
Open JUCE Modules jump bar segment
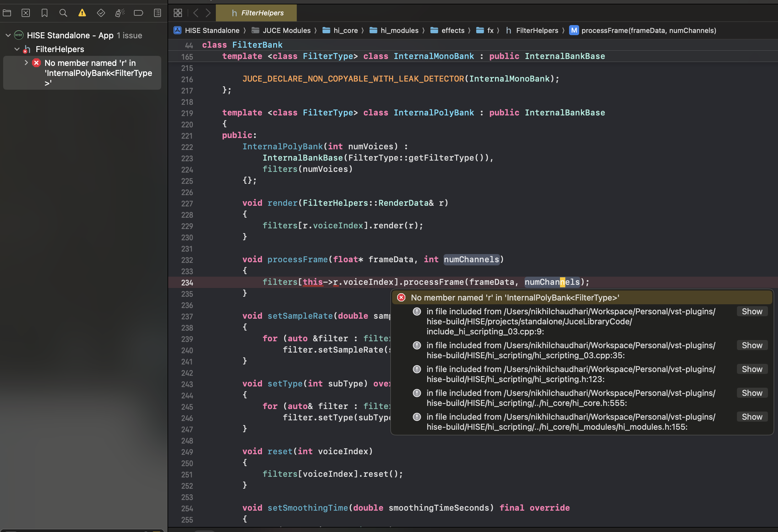pyautogui.click(x=281, y=30)
